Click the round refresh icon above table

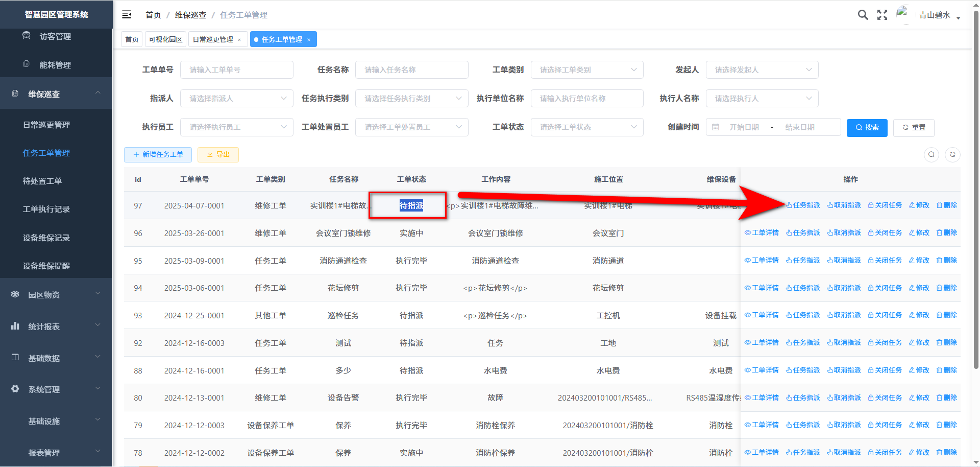click(952, 155)
